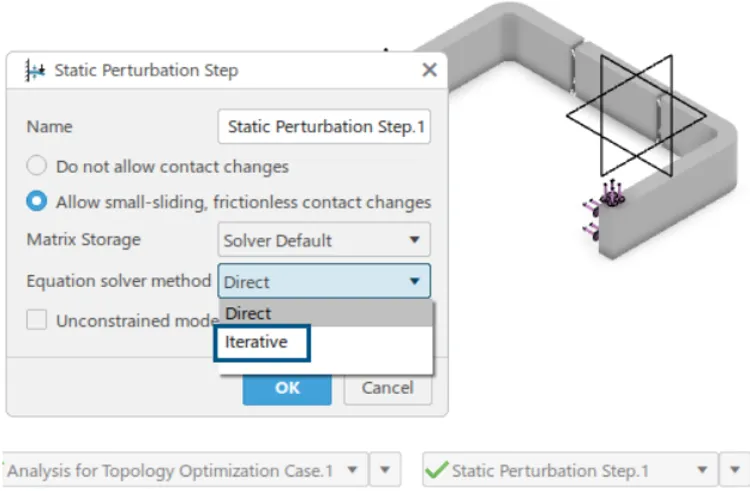This screenshot has width=750, height=492.
Task: Click the Name text field
Action: click(x=324, y=127)
